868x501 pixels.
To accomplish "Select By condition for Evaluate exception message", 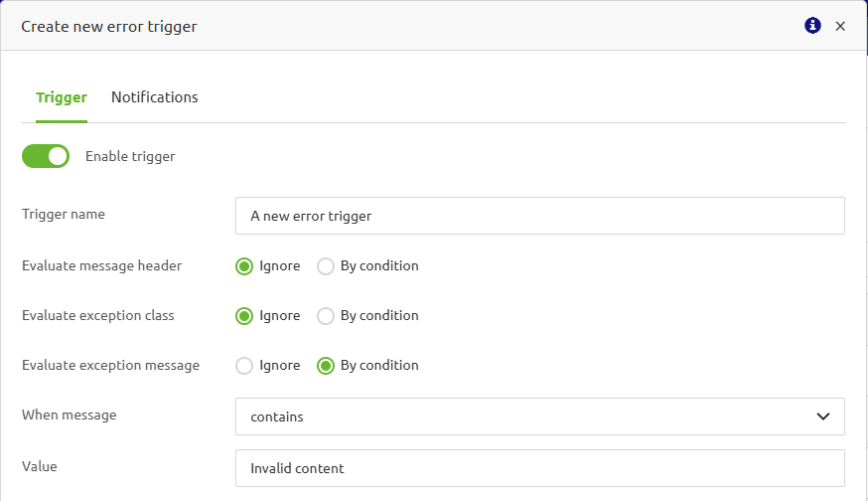I will pyautogui.click(x=326, y=366).
